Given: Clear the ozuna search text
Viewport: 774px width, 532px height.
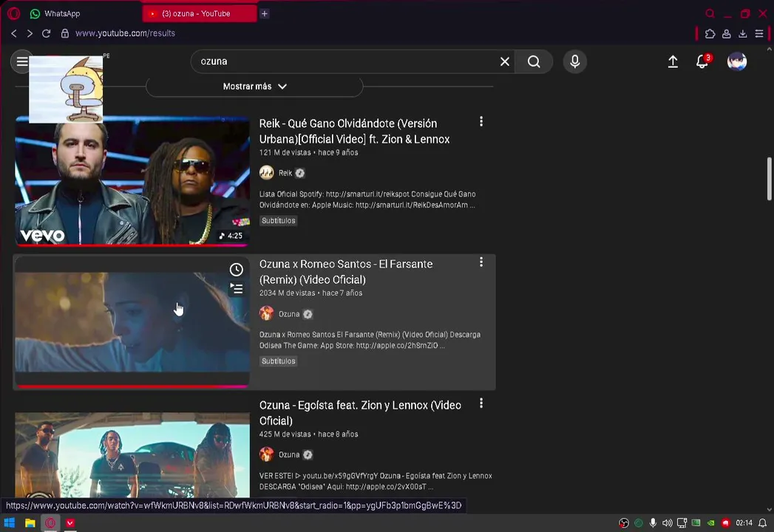Looking at the screenshot, I should coord(504,61).
